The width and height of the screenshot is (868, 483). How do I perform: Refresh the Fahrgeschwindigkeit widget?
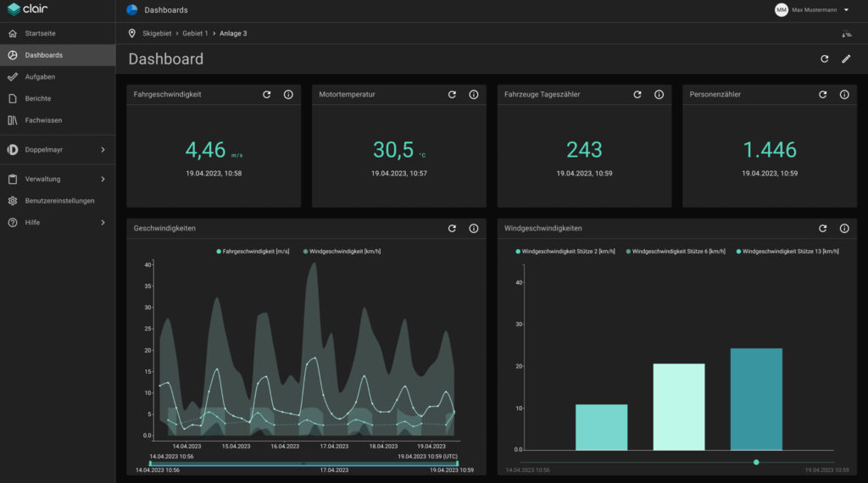click(x=267, y=95)
